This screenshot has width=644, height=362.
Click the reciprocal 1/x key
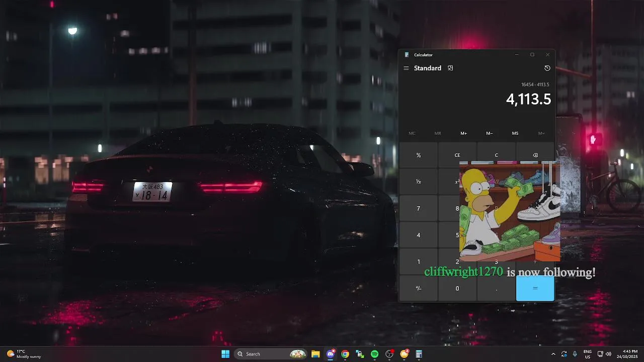point(419,182)
